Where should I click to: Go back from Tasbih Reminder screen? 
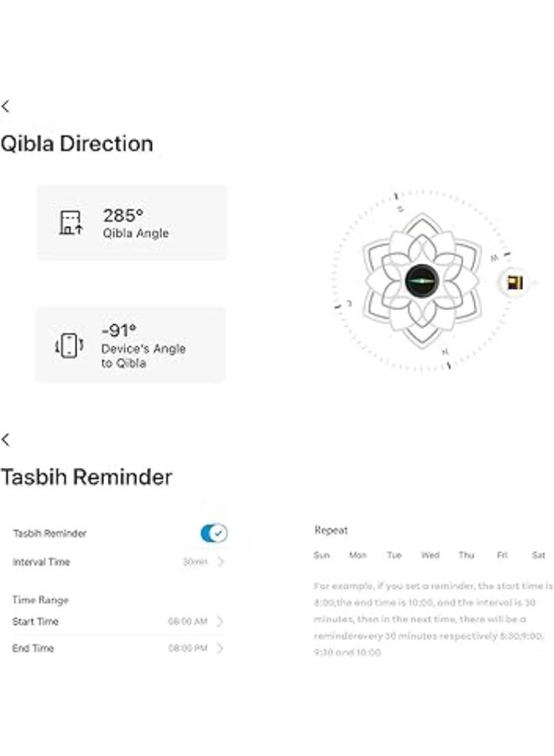pyautogui.click(x=6, y=439)
